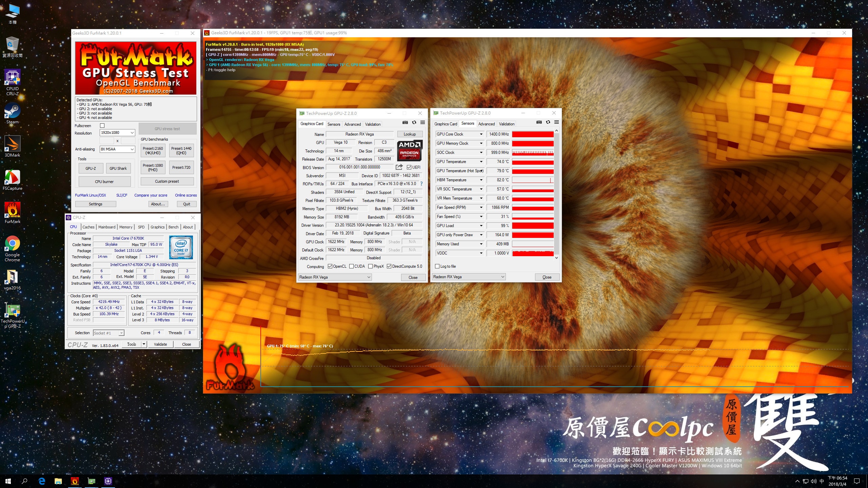Click the SOC Clock sensor graph
The width and height of the screenshot is (868, 488).
tap(533, 152)
